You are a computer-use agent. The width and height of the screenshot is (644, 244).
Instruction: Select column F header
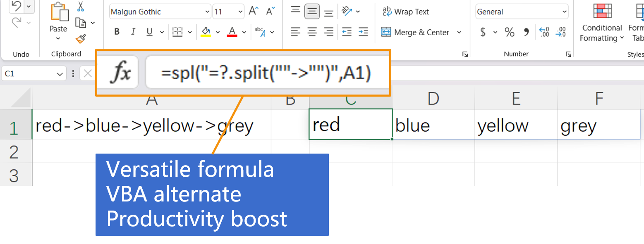click(x=599, y=99)
